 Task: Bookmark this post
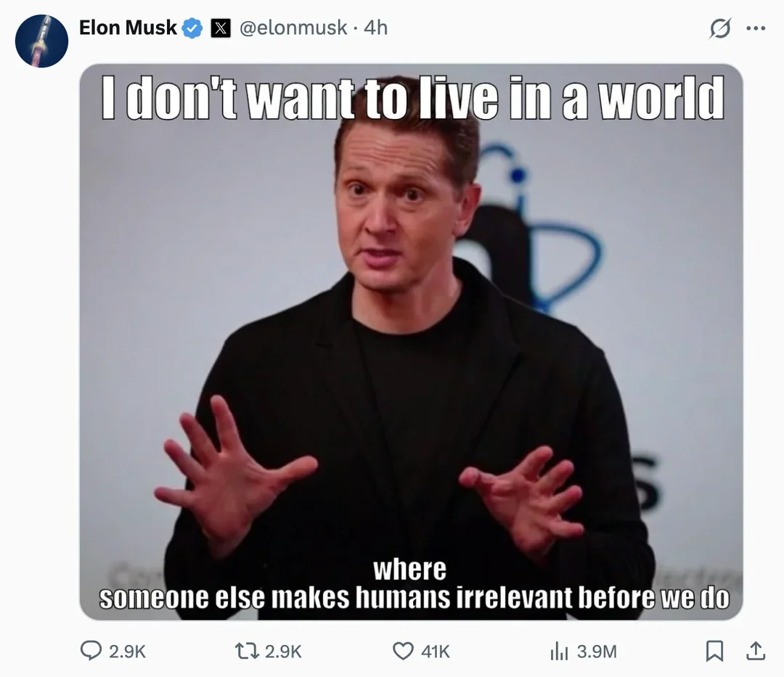pyautogui.click(x=714, y=651)
